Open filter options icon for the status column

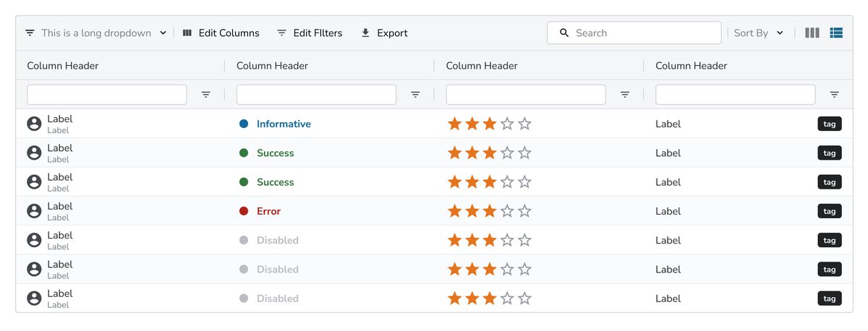coord(415,95)
